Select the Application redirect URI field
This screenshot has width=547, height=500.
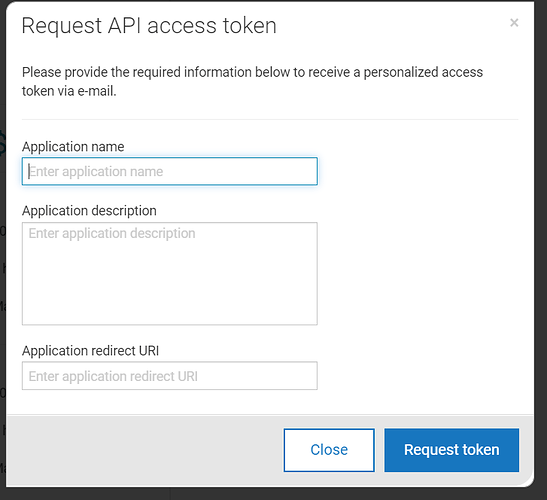170,376
